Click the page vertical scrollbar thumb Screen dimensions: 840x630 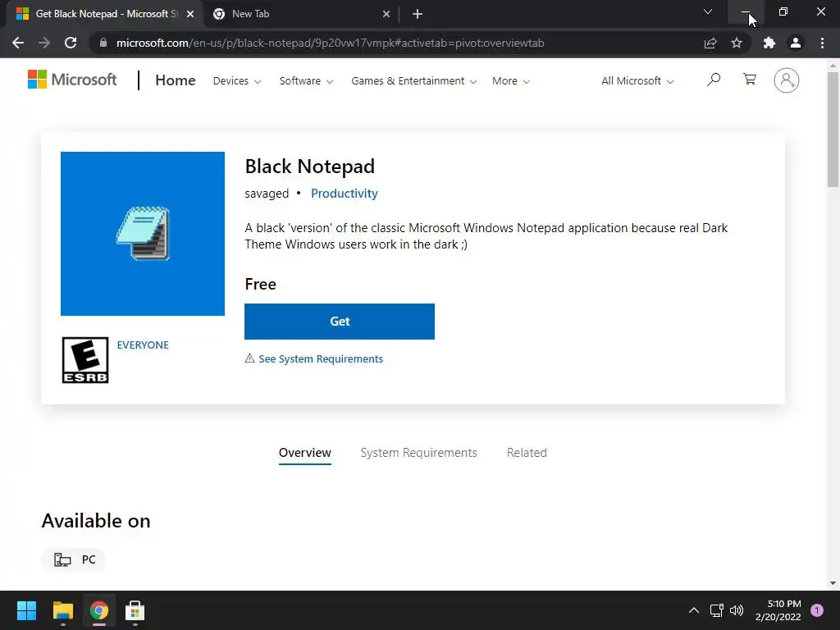pos(833,130)
